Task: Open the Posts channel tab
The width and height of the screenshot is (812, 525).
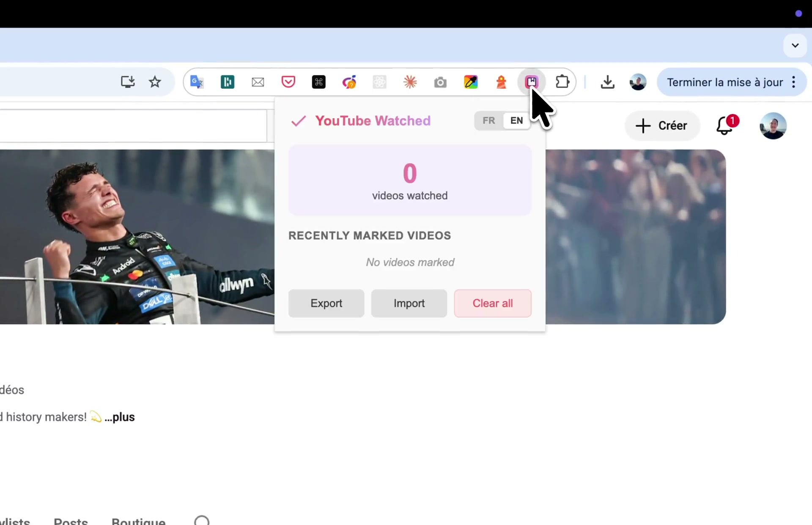Action: tap(71, 521)
